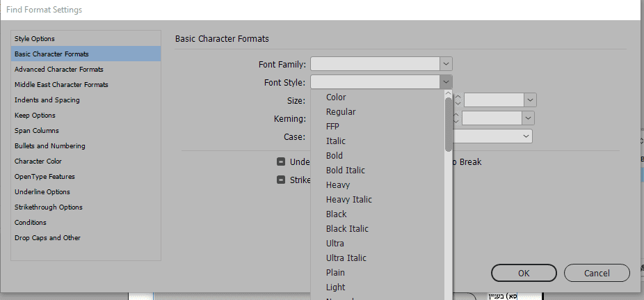The image size is (644, 300).
Task: Toggle the Strikethrough checkbox
Action: coord(281,180)
